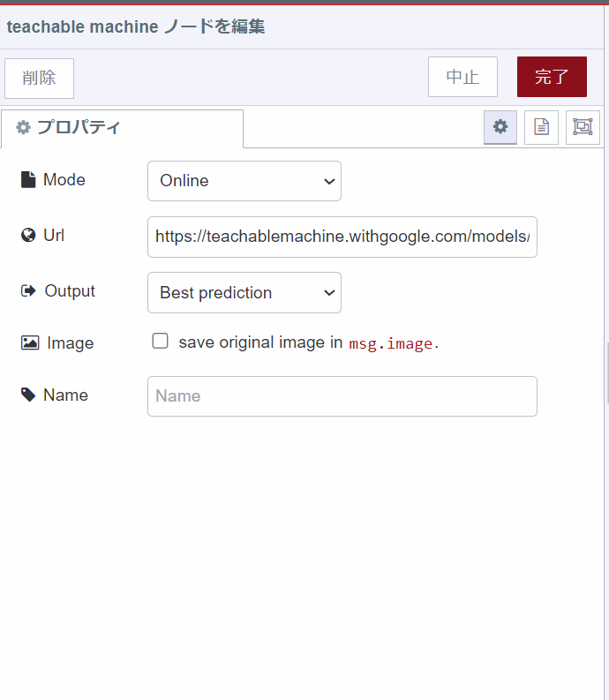The width and height of the screenshot is (609, 700).
Task: Click the sign-out icon beside Output label
Action: coord(28,291)
